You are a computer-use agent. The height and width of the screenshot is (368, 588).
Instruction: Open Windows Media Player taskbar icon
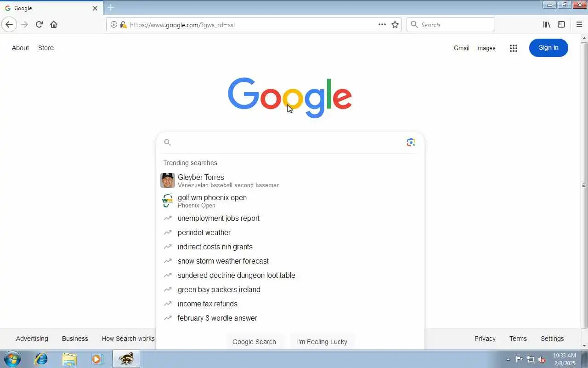(97, 359)
